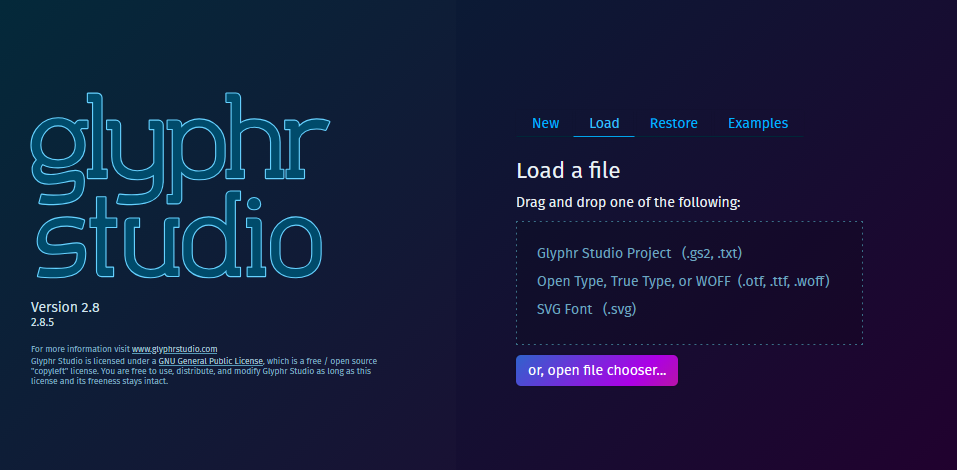Visit the www.glyphrstudio.com link
The width and height of the screenshot is (957, 470).
(x=175, y=349)
